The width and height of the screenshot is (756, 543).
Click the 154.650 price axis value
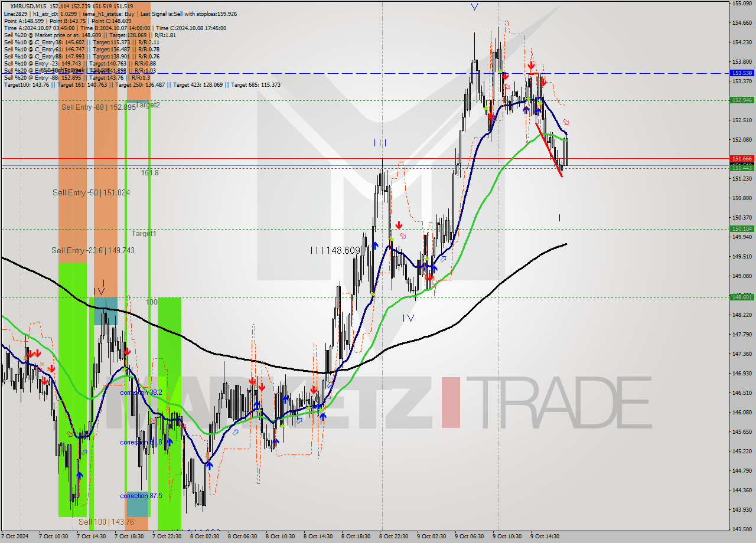[742, 23]
